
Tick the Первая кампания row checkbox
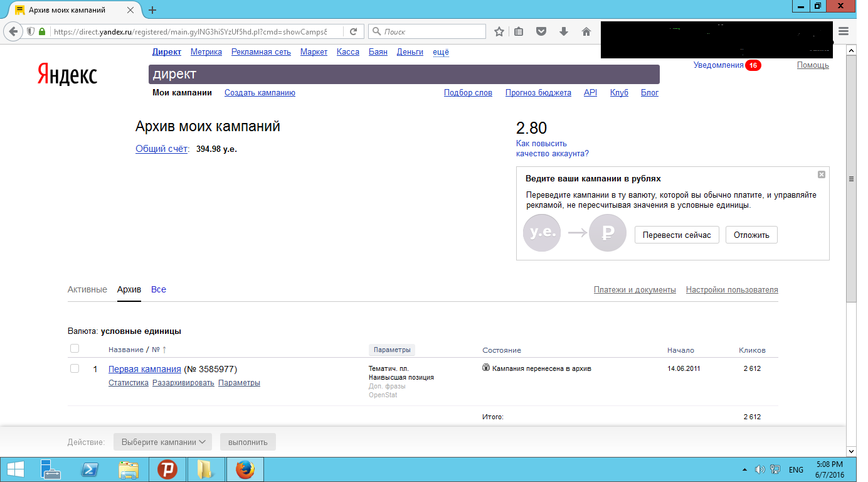coord(75,368)
